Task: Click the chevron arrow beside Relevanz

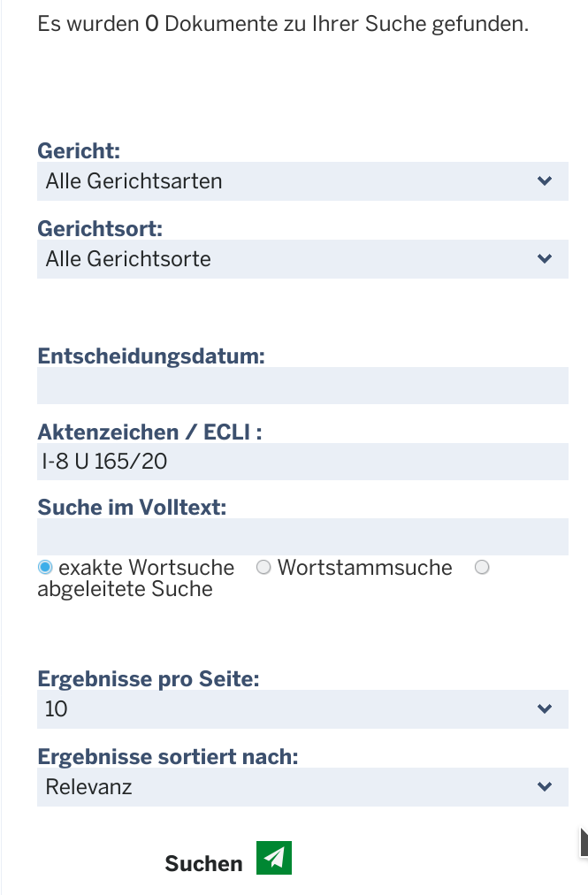Action: click(545, 787)
